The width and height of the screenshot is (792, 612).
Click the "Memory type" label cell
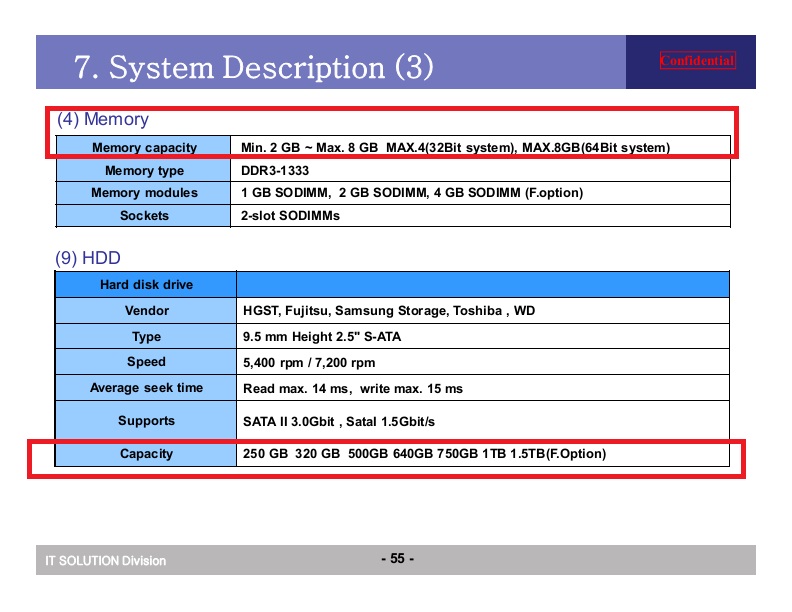point(144,171)
